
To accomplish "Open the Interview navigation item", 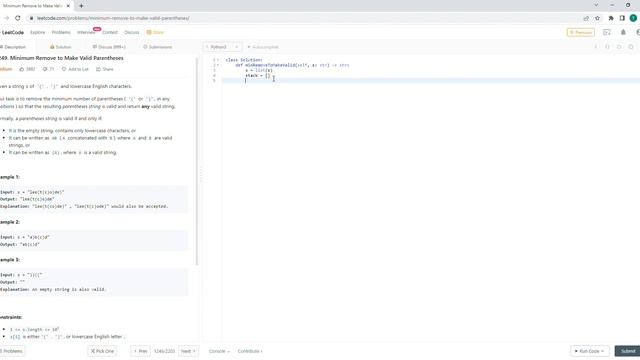I will coord(86,32).
